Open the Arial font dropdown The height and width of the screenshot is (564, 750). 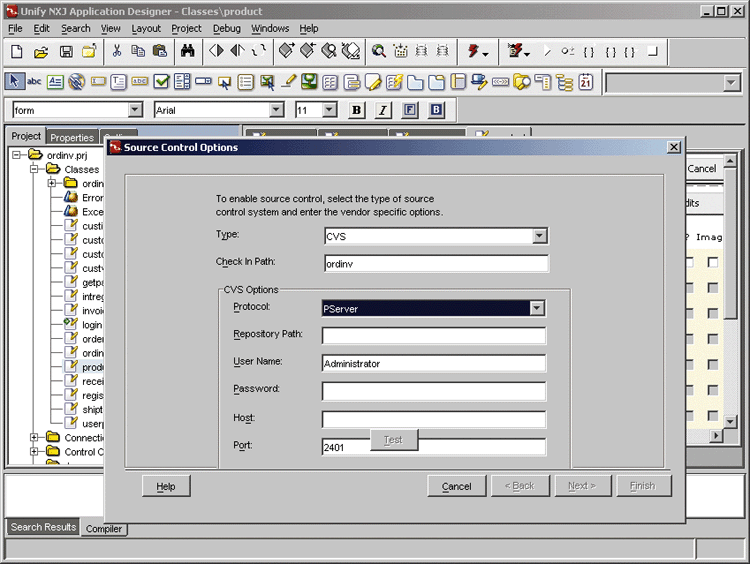coord(276,110)
